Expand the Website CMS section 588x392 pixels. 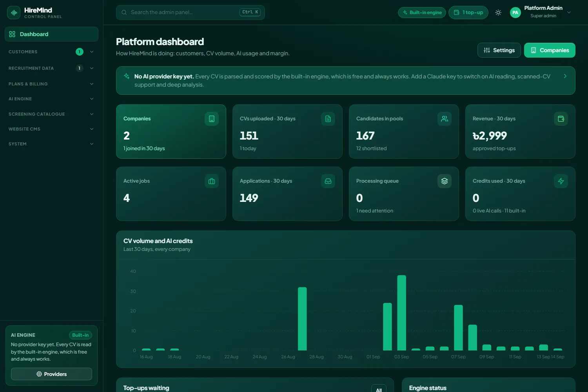click(51, 129)
